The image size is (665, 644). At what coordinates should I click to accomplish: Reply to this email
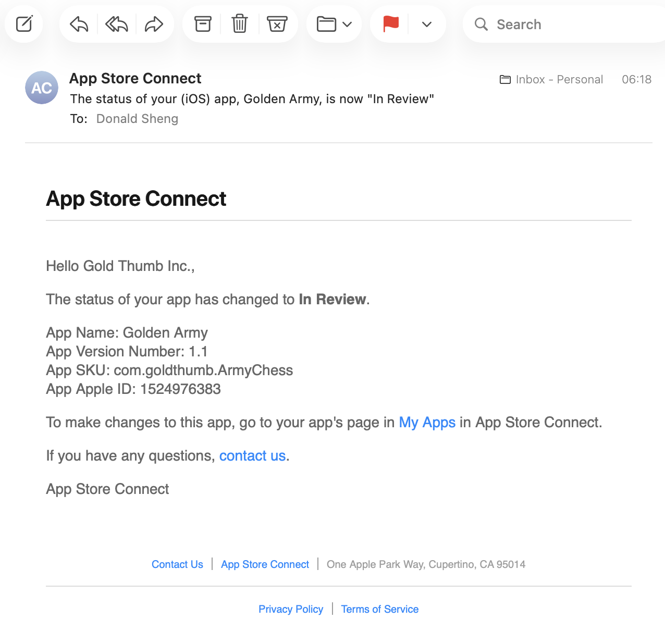point(79,24)
